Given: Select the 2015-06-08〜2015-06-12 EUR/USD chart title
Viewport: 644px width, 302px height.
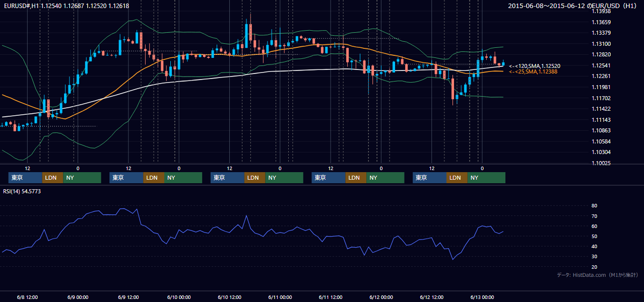Looking at the screenshot, I should click(572, 6).
